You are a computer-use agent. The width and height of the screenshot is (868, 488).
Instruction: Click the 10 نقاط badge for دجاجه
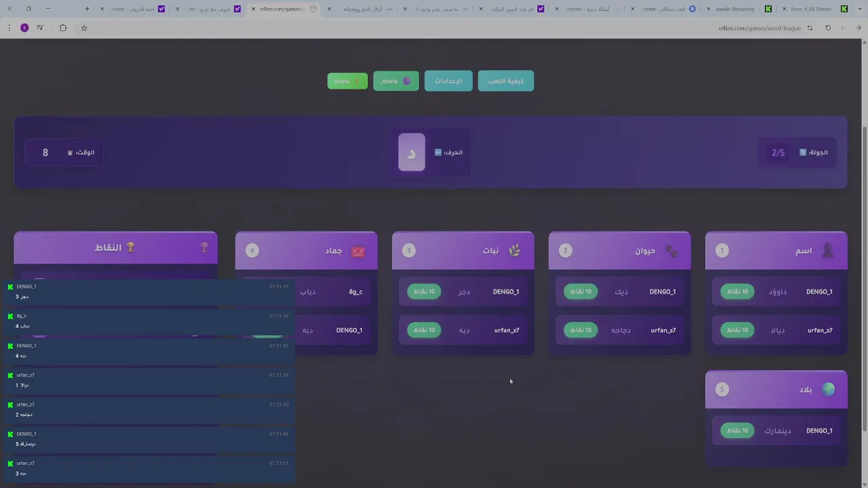coord(580,330)
